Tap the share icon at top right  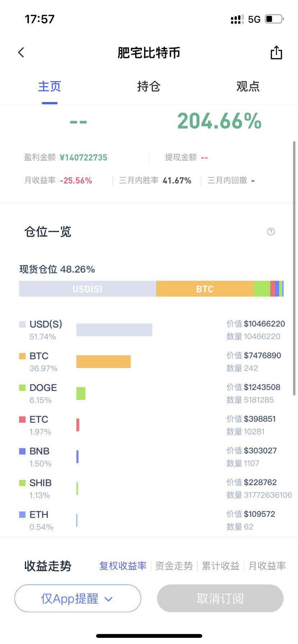pyautogui.click(x=276, y=52)
